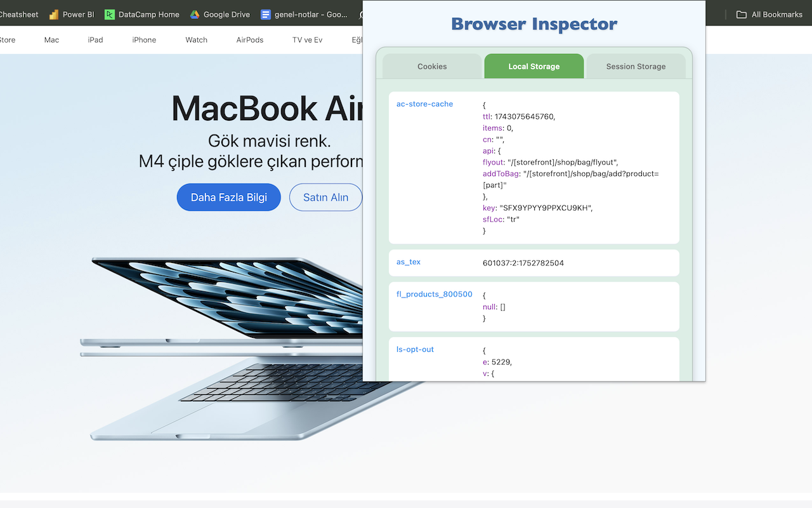
Task: Open the Cheatsheet bookmark
Action: tap(18, 14)
